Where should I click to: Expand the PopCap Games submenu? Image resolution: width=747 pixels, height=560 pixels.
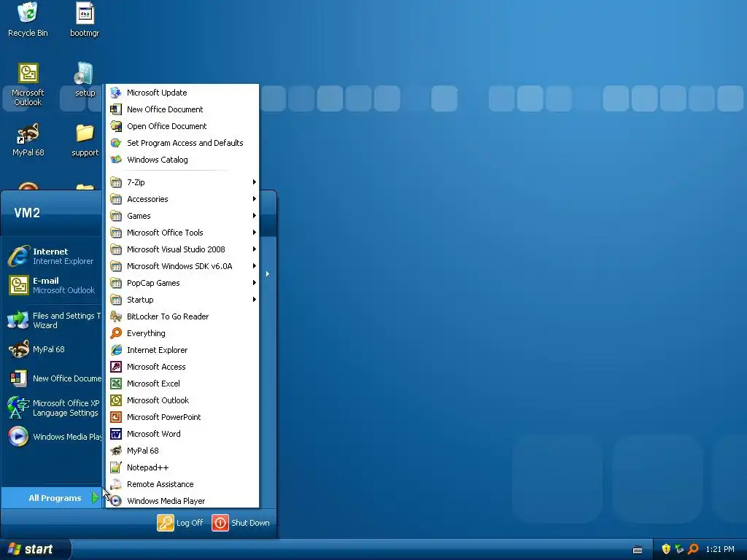182,283
